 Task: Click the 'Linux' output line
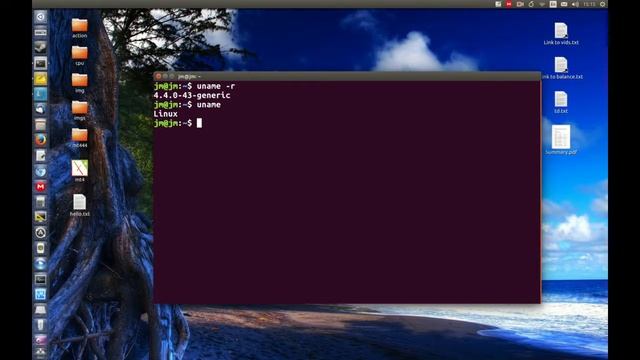click(165, 114)
